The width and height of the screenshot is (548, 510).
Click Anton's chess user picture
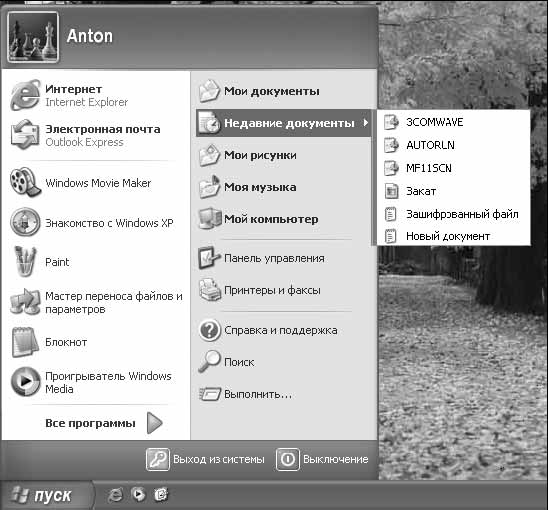[33, 37]
